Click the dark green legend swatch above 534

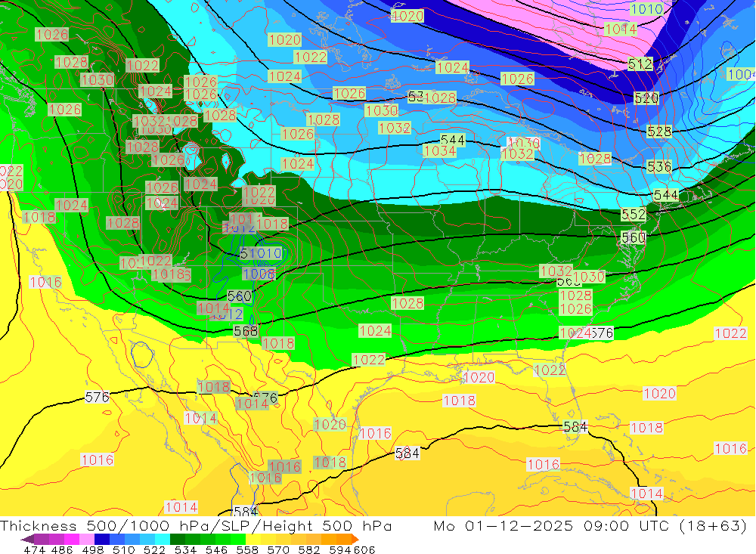pos(178,539)
